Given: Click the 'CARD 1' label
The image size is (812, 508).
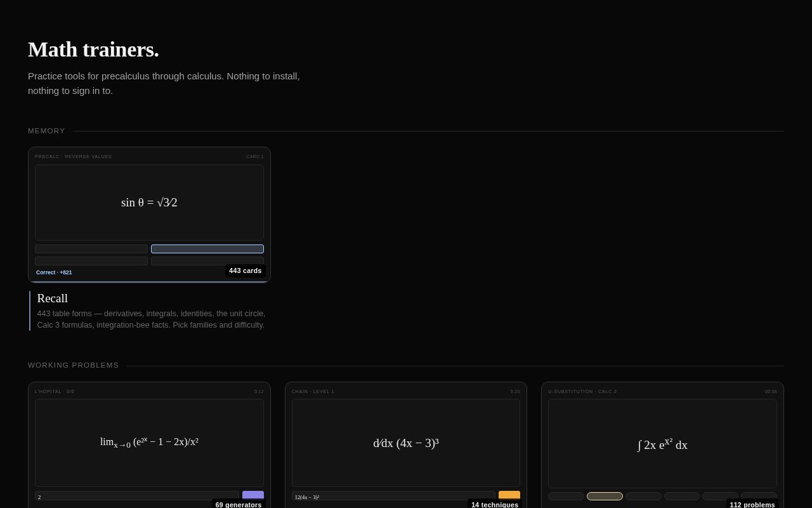Looking at the screenshot, I should coord(255,156).
